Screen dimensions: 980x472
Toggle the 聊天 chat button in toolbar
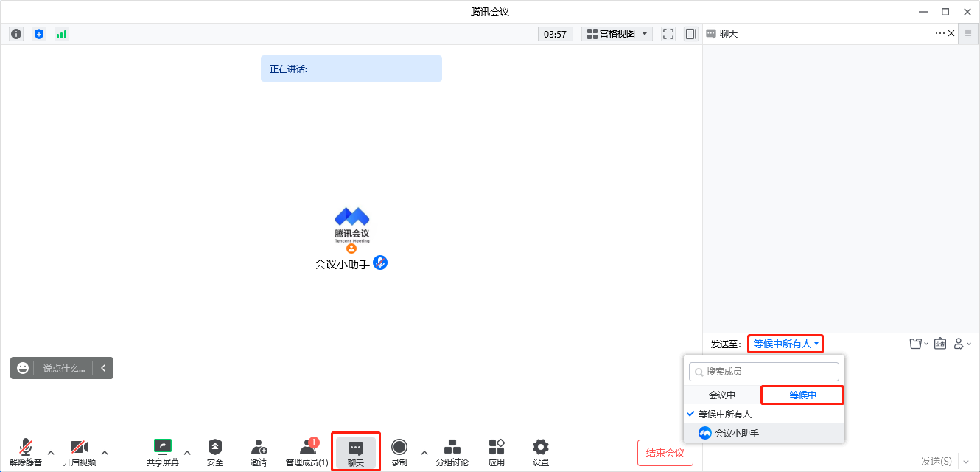[356, 453]
